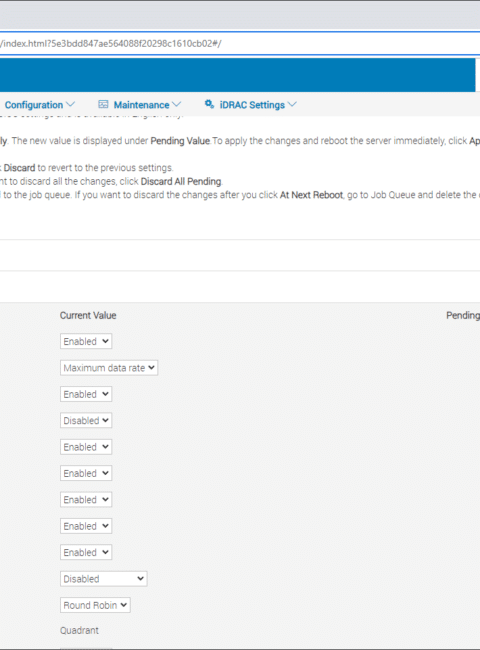Click the browser address bar with index.html URL

click(x=240, y=44)
